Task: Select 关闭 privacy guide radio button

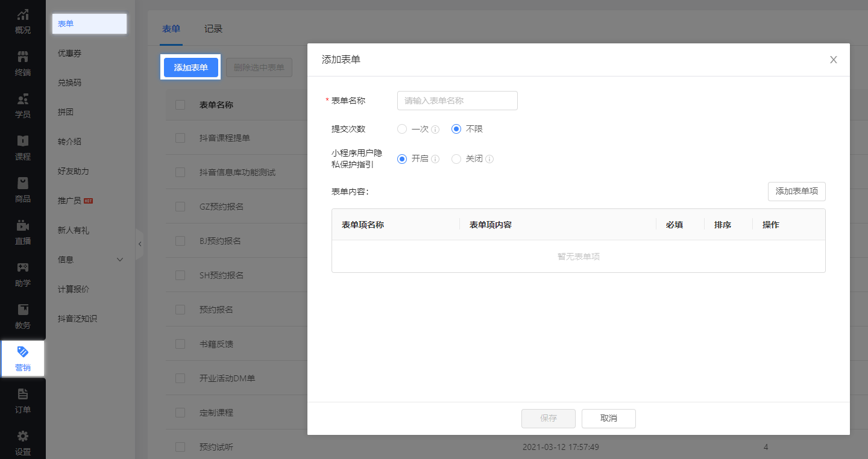Action: point(456,159)
